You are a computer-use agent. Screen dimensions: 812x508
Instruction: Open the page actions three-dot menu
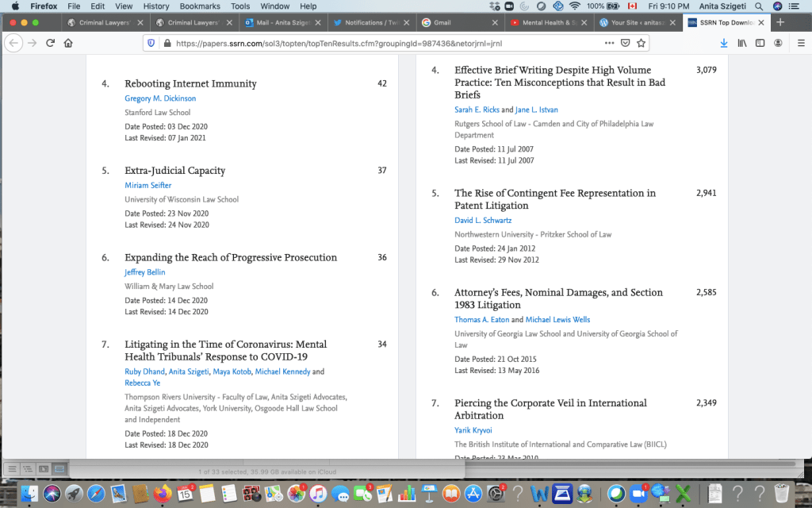pyautogui.click(x=609, y=43)
